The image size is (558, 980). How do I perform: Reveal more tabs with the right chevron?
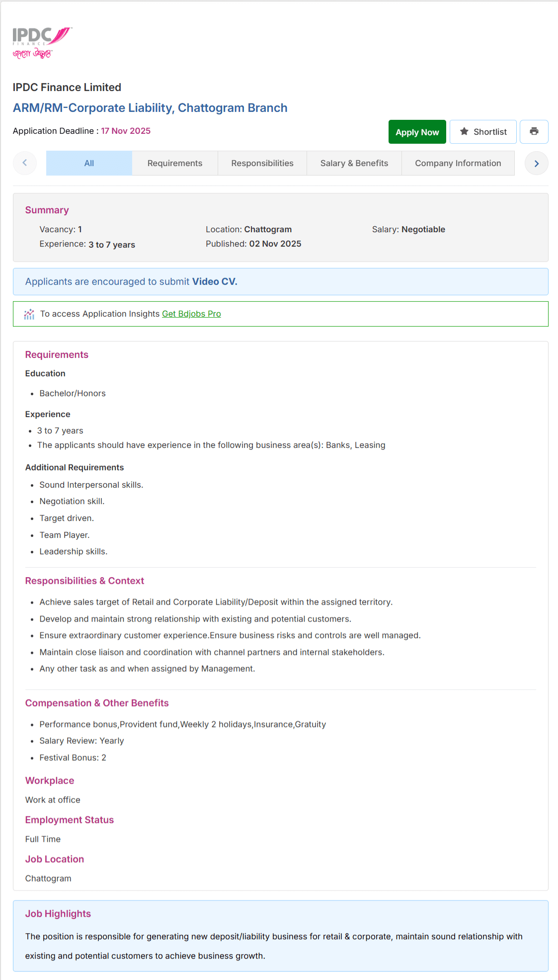[537, 163]
